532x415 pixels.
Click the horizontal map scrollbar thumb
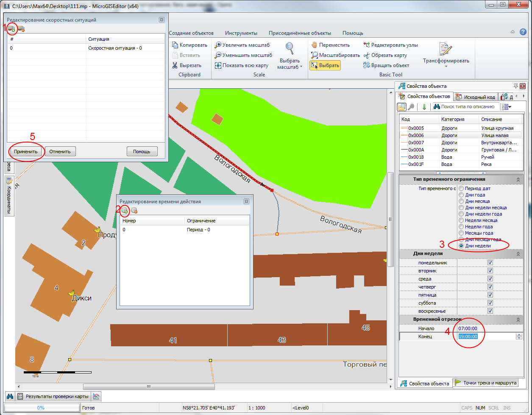[148, 387]
